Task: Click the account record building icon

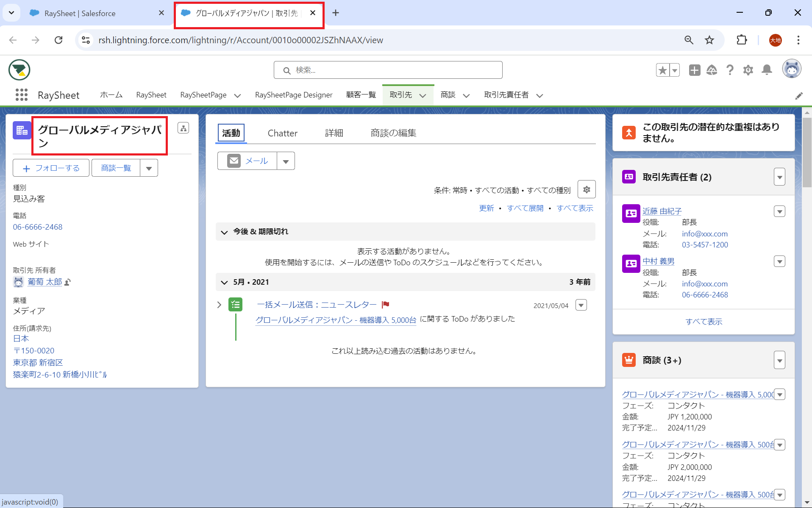Action: [x=22, y=130]
